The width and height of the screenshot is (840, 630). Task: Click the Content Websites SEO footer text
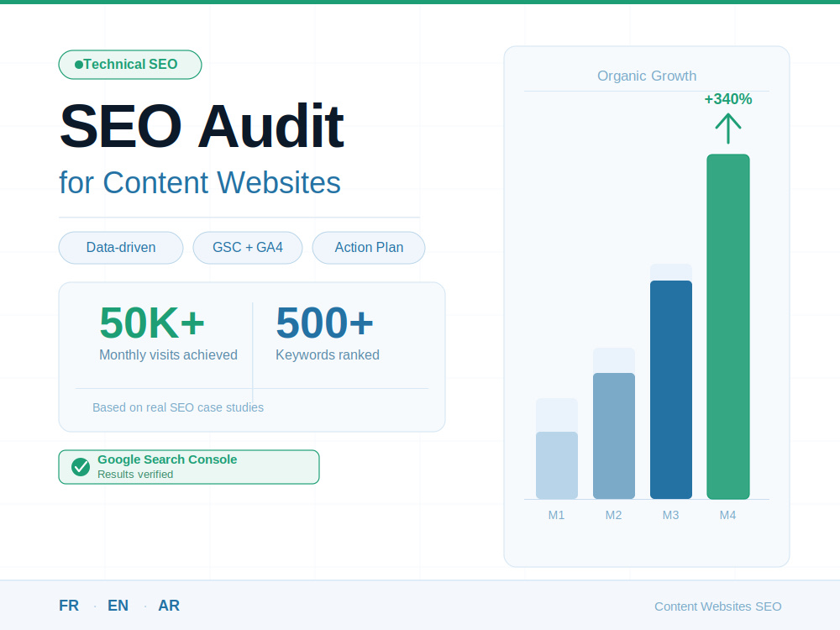point(718,606)
